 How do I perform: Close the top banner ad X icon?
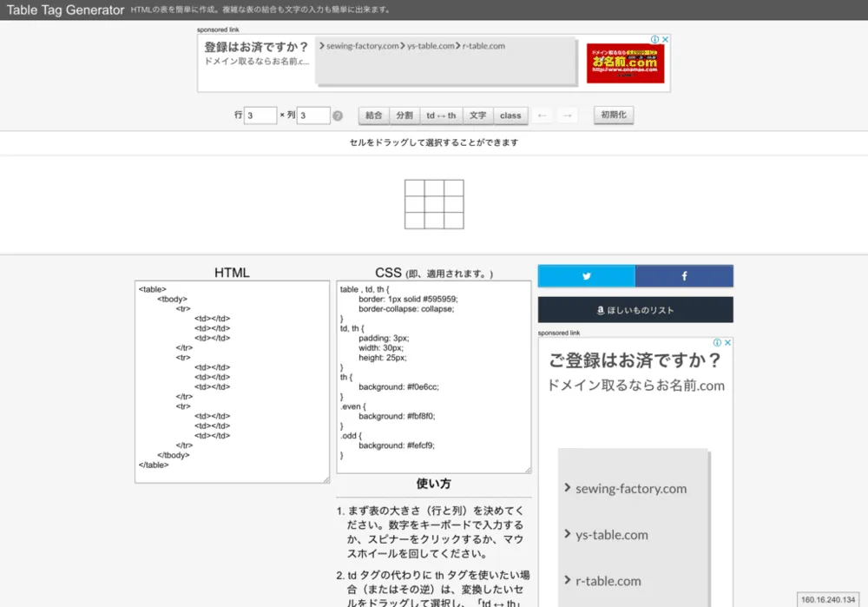point(666,40)
